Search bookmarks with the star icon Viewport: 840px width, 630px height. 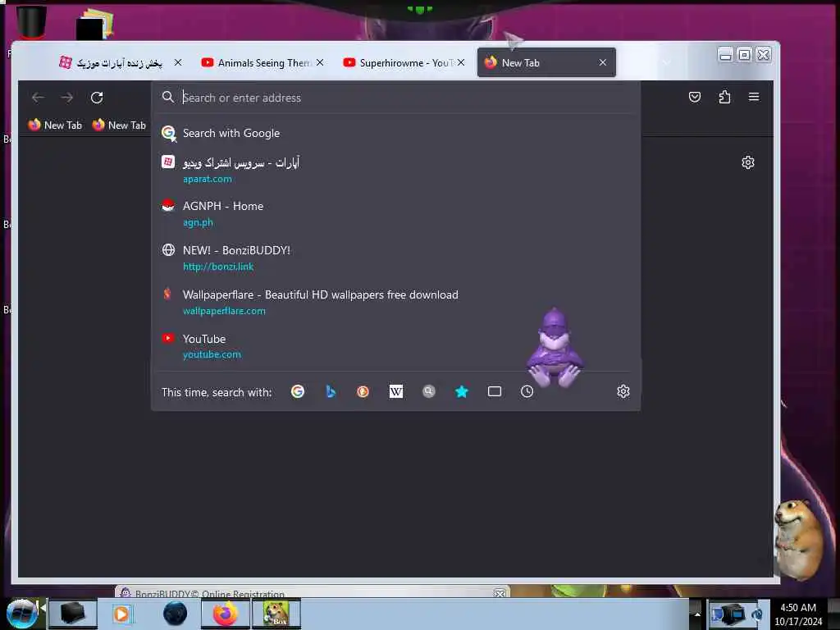tap(461, 391)
